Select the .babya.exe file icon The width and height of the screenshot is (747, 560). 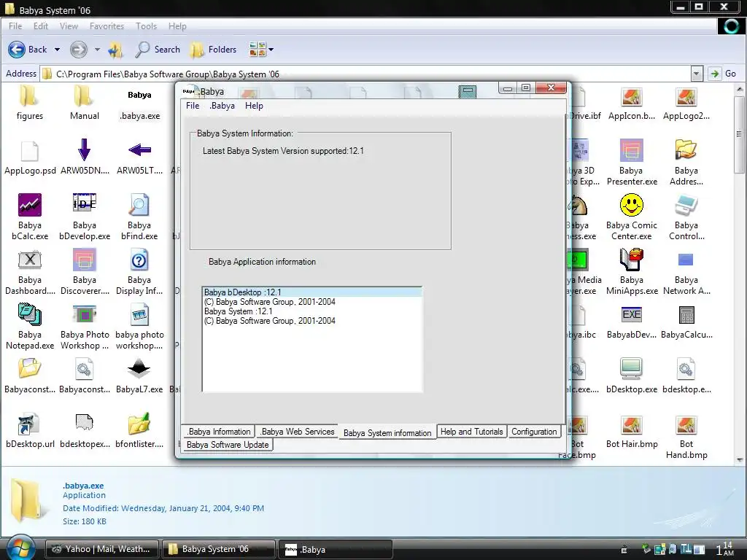coord(139,104)
